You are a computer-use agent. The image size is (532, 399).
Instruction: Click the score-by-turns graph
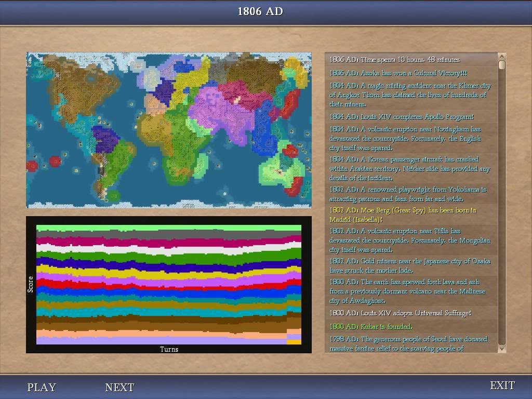(x=169, y=285)
